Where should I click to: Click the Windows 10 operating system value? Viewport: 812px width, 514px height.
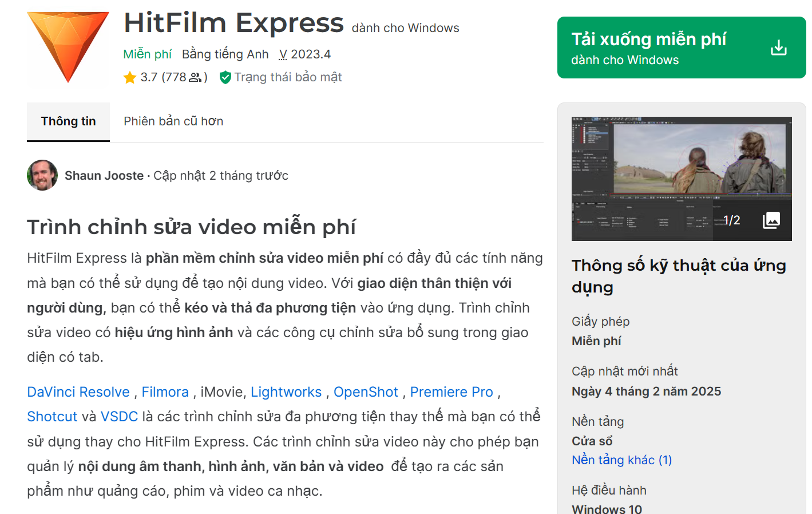tap(607, 508)
